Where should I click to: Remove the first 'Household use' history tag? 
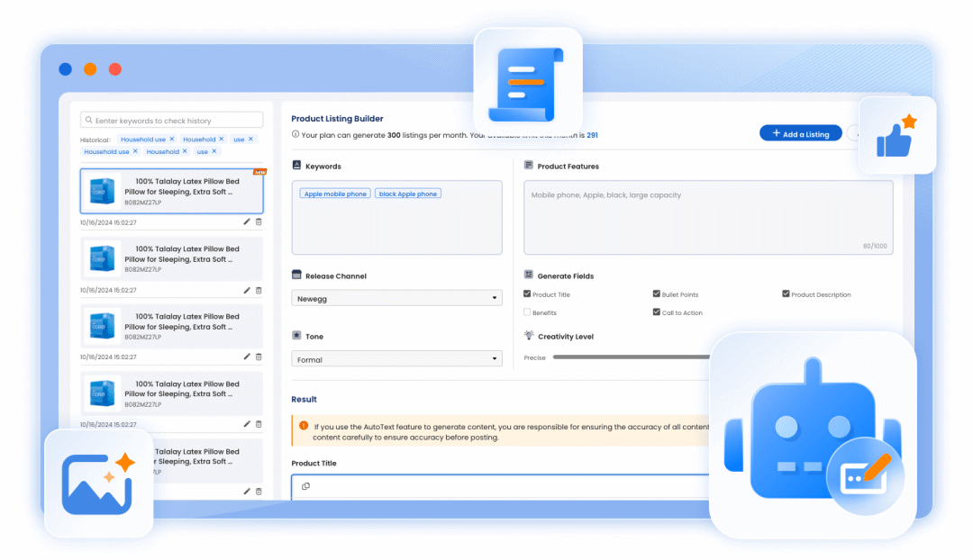coord(171,140)
